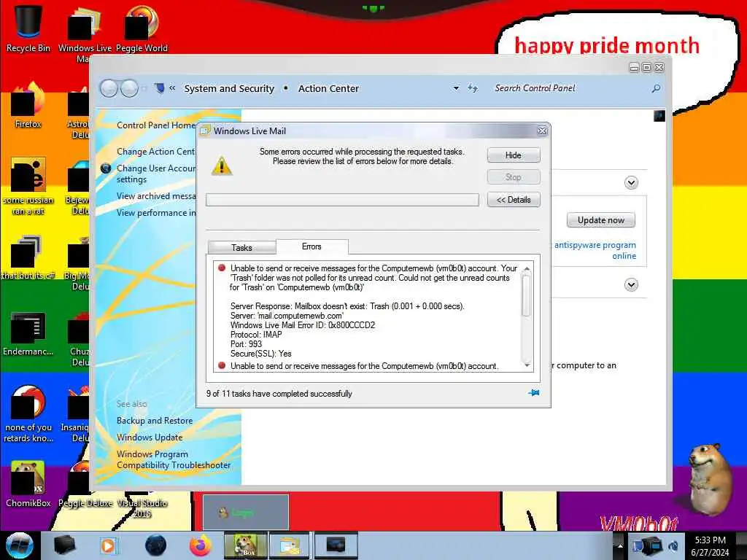Open Firefox from the taskbar

pyautogui.click(x=200, y=545)
